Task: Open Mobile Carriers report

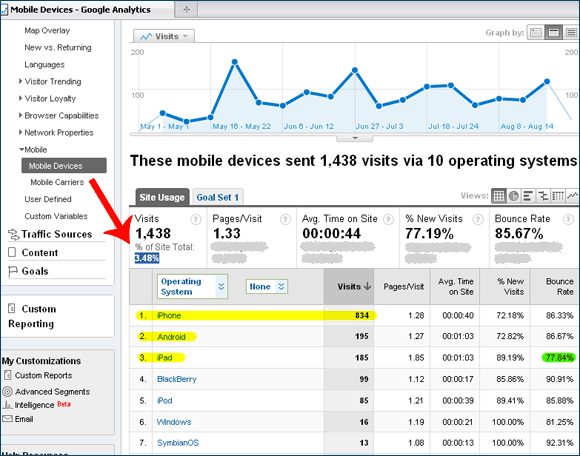Action: coord(57,182)
